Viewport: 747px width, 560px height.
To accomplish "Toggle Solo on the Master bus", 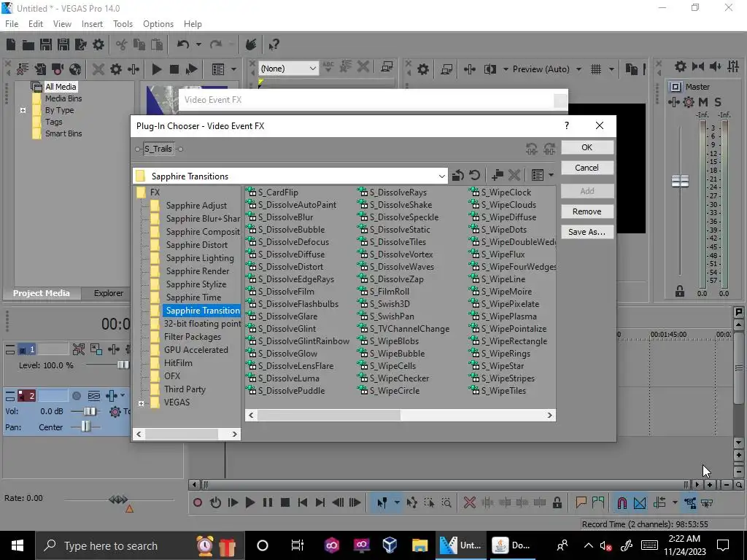I will tap(718, 102).
